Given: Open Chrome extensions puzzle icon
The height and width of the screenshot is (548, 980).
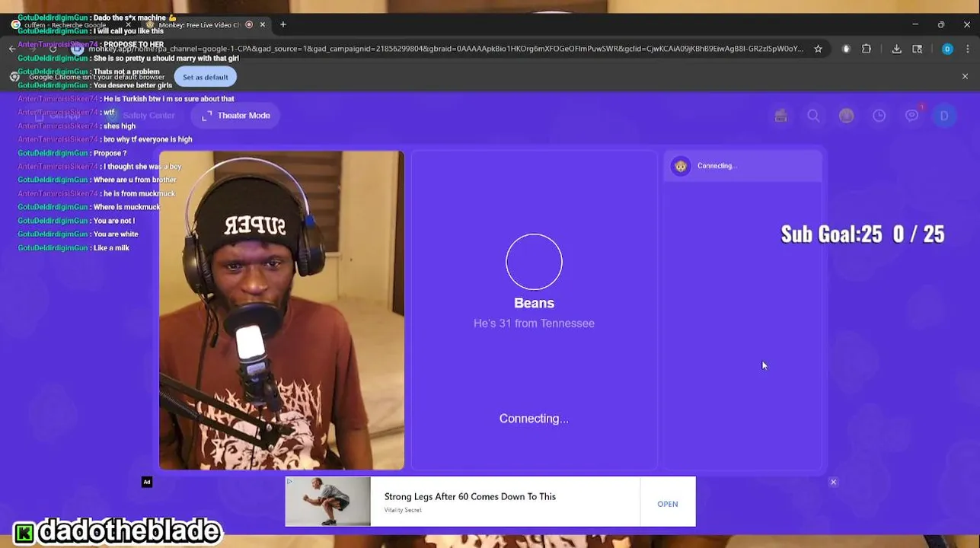Looking at the screenshot, I should (867, 49).
